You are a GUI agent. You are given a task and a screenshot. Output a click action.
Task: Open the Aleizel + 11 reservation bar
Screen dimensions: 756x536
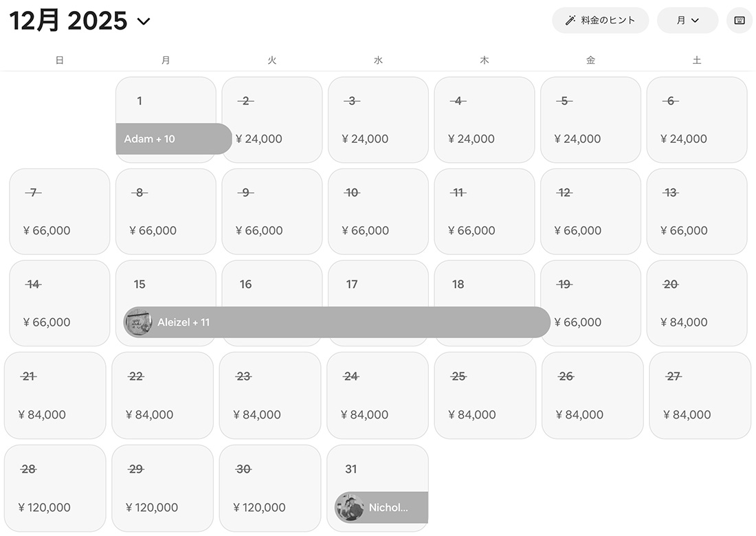click(x=344, y=322)
